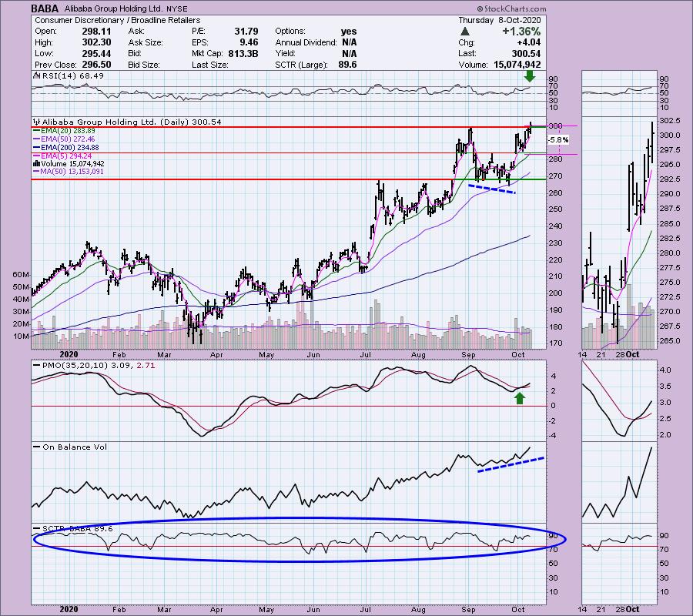Click the Low value 295.44
693x616 pixels.
96,53
